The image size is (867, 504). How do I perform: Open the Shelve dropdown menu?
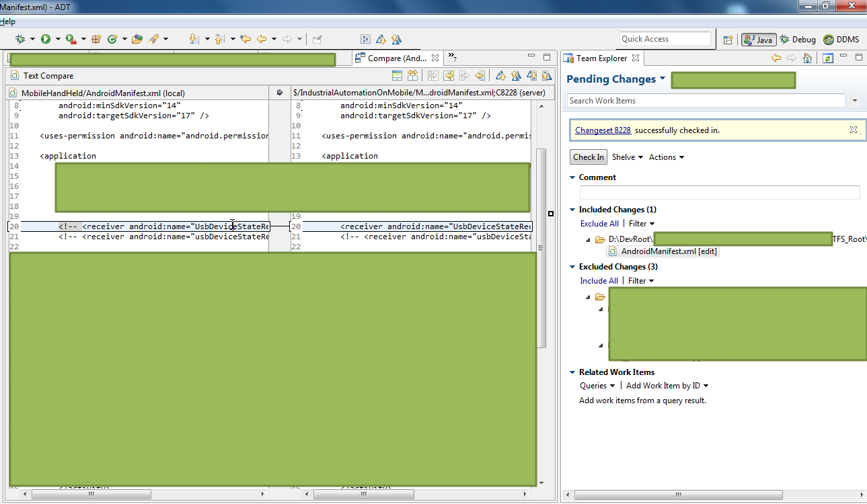[x=627, y=157]
